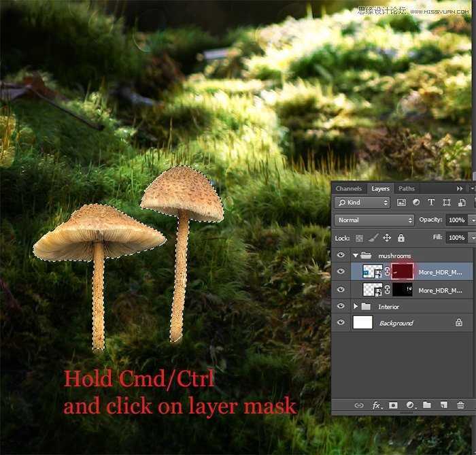
Task: Toggle lock all padlock icon
Action: click(x=401, y=237)
